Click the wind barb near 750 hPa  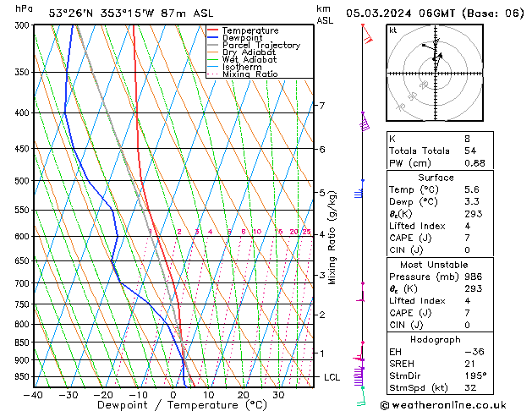[x=361, y=300]
